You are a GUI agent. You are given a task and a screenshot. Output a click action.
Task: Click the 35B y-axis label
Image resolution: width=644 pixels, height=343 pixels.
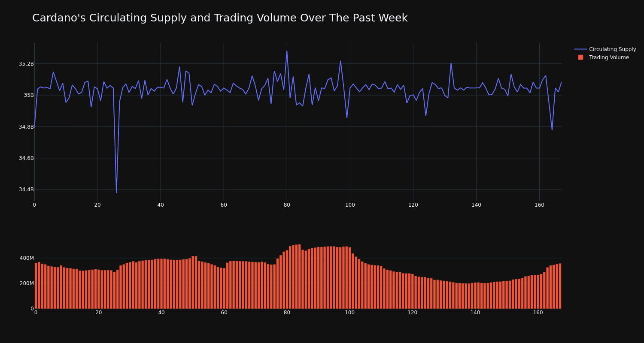28,95
